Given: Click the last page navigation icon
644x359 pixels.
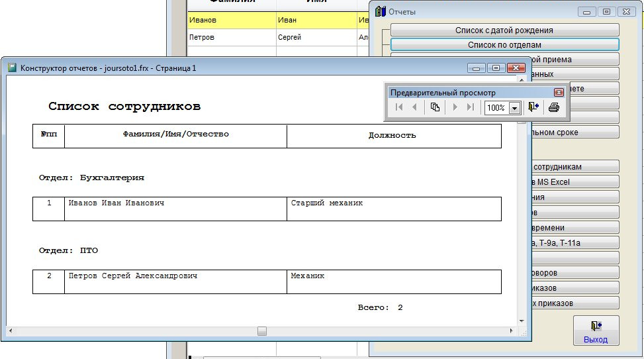Looking at the screenshot, I should pyautogui.click(x=471, y=107).
